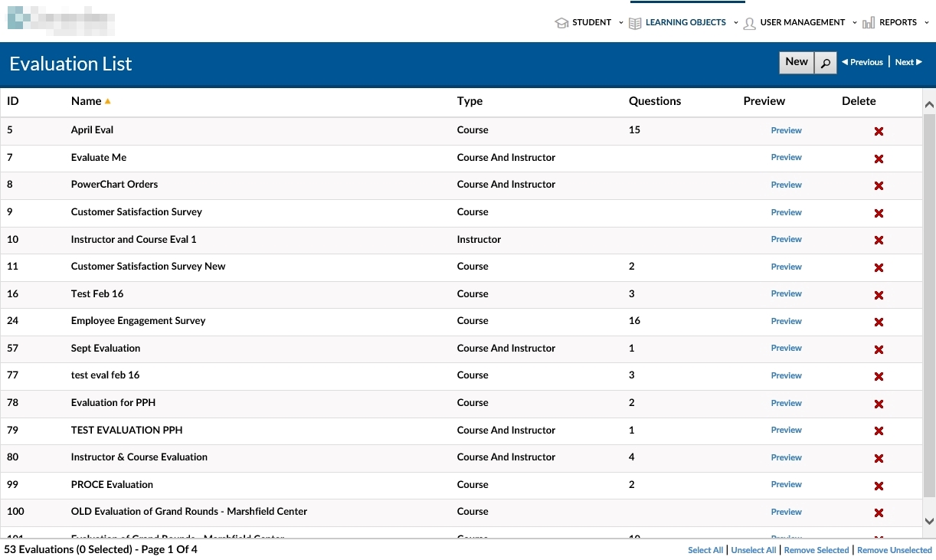This screenshot has height=560, width=936.
Task: Open the STUDENT menu
Action: 592,23
